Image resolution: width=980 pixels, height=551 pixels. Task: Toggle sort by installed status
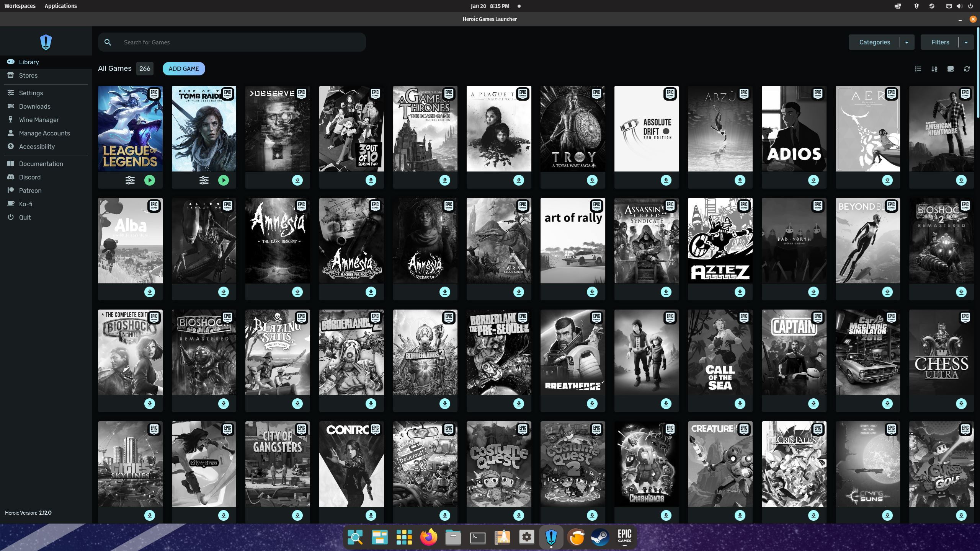point(951,69)
